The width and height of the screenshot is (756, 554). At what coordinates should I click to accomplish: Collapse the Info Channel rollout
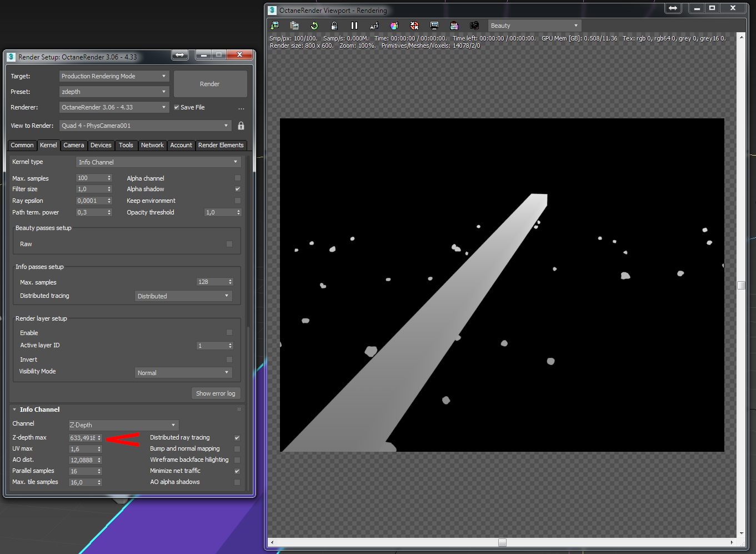click(14, 410)
